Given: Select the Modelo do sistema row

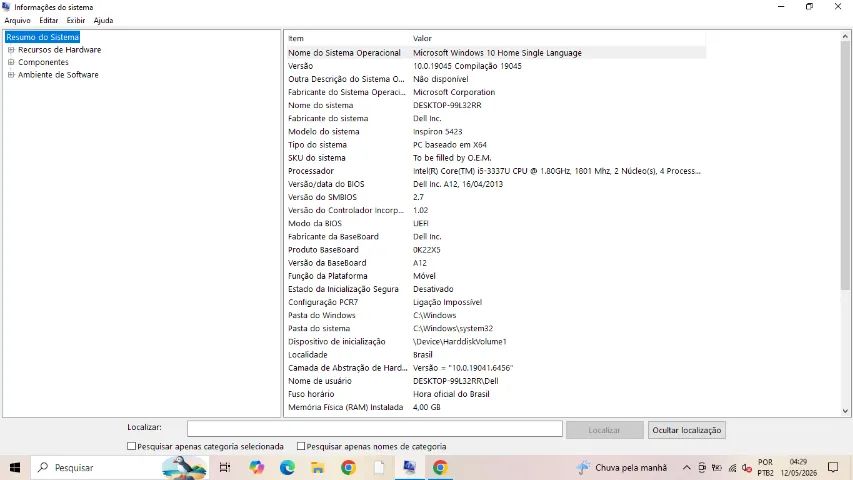Looking at the screenshot, I should click(495, 132).
